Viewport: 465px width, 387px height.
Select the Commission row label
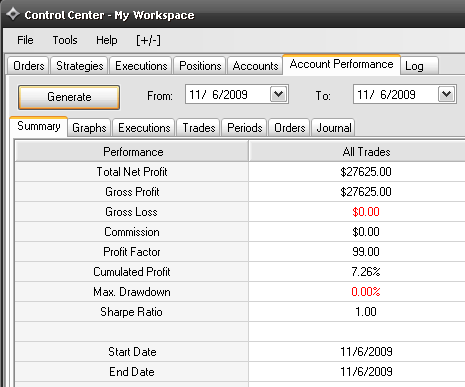tap(132, 232)
